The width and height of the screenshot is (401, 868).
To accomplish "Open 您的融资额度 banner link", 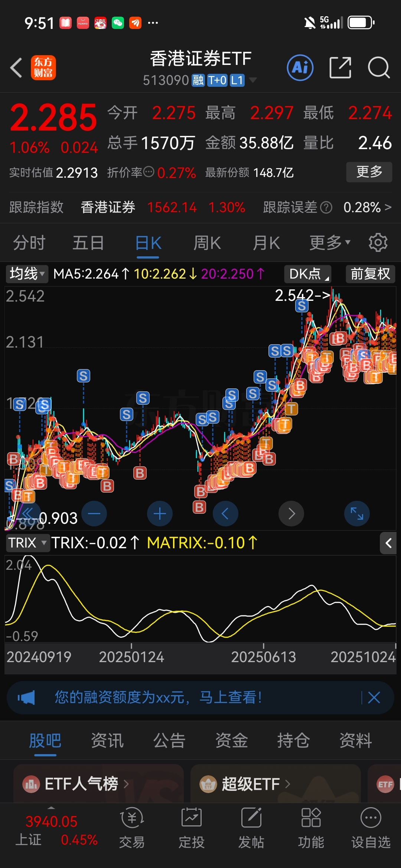I will pos(159,697).
